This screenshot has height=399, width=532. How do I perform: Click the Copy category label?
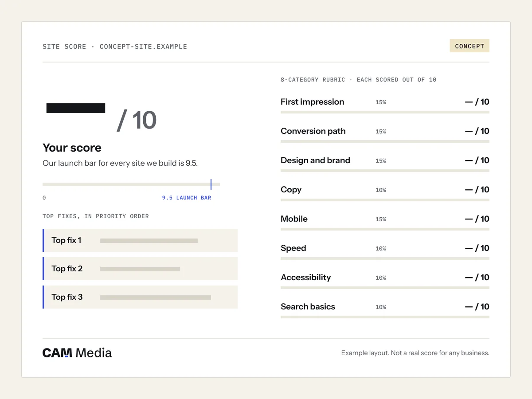291,190
